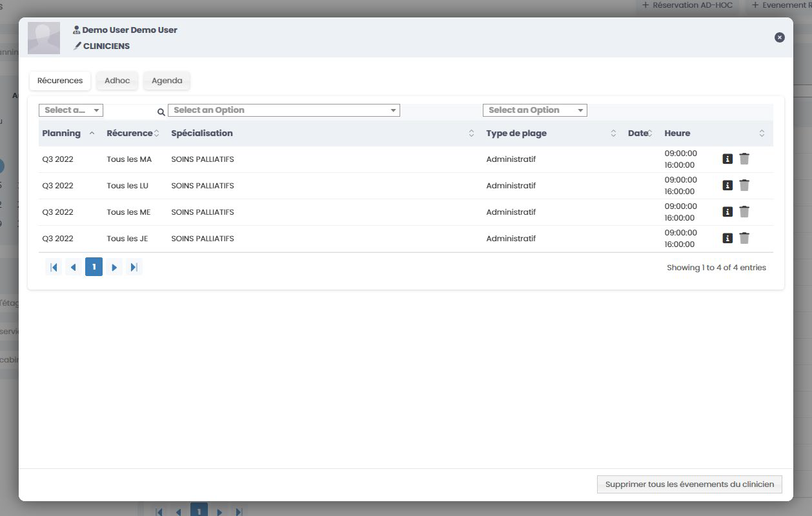This screenshot has height=516, width=812.
Task: Click the Récurence search input field
Action: [x=130, y=111]
